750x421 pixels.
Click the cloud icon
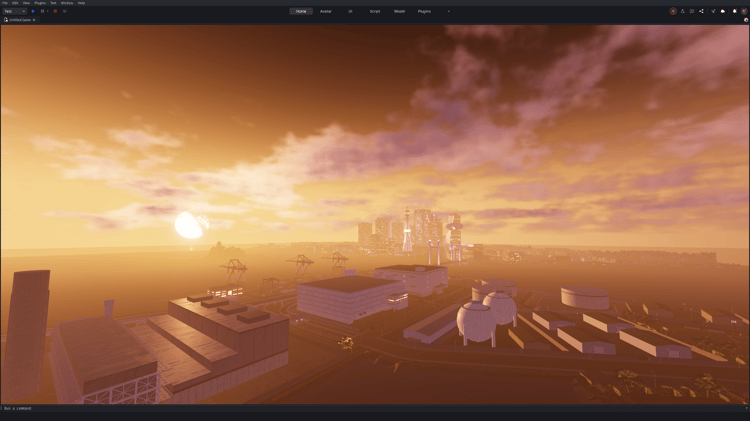pos(723,11)
